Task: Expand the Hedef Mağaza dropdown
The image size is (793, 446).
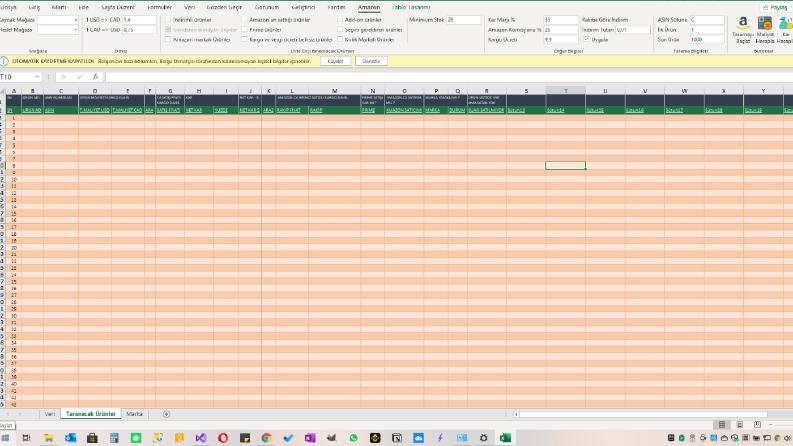Action: point(76,30)
